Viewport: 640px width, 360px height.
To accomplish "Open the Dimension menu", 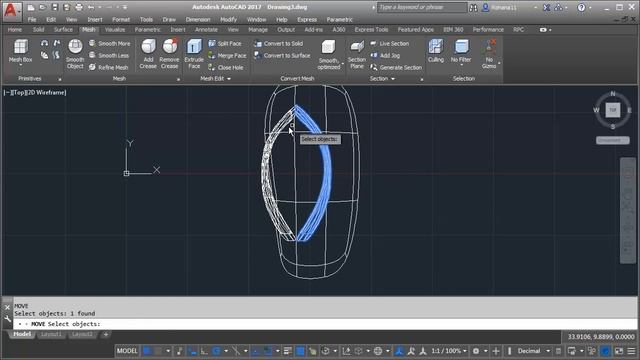I will pyautogui.click(x=198, y=19).
